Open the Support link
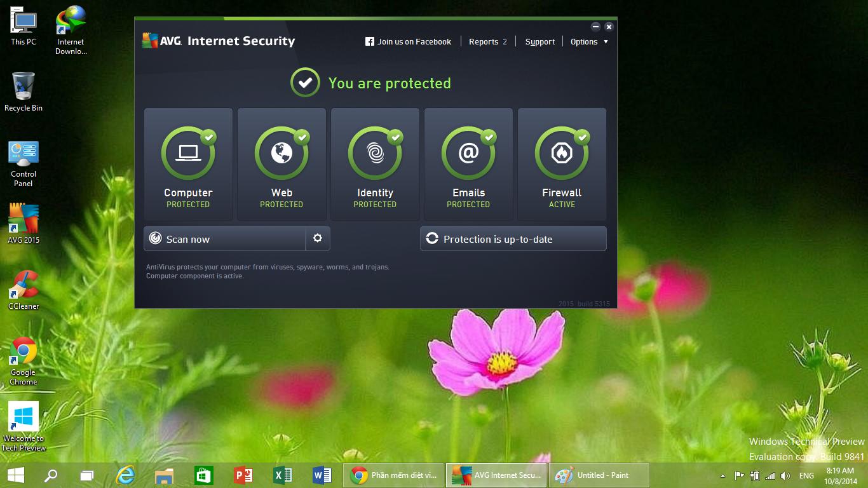 point(540,42)
